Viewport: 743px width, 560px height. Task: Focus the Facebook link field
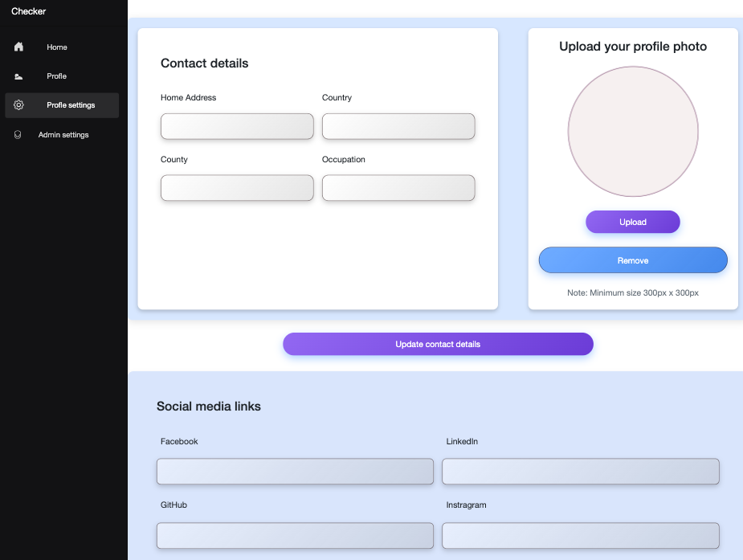point(295,472)
